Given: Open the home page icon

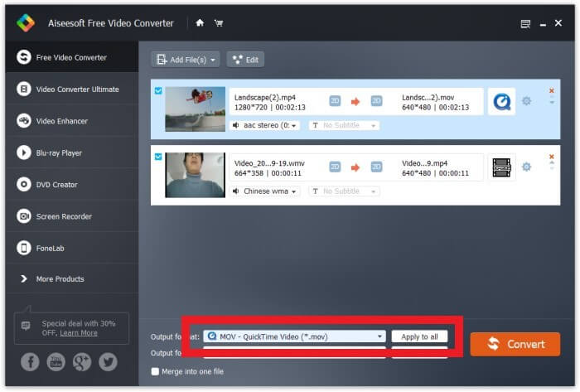Looking at the screenshot, I should point(200,23).
